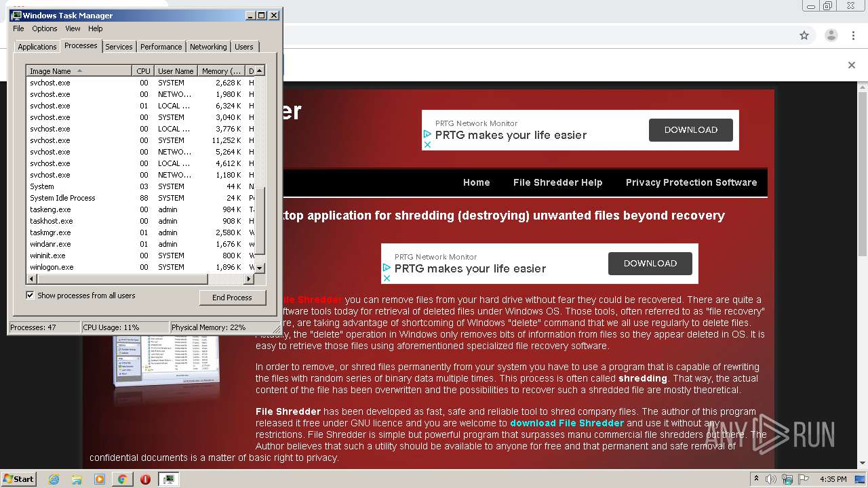
Task: Sort processes by Image Name column
Action: click(x=79, y=70)
